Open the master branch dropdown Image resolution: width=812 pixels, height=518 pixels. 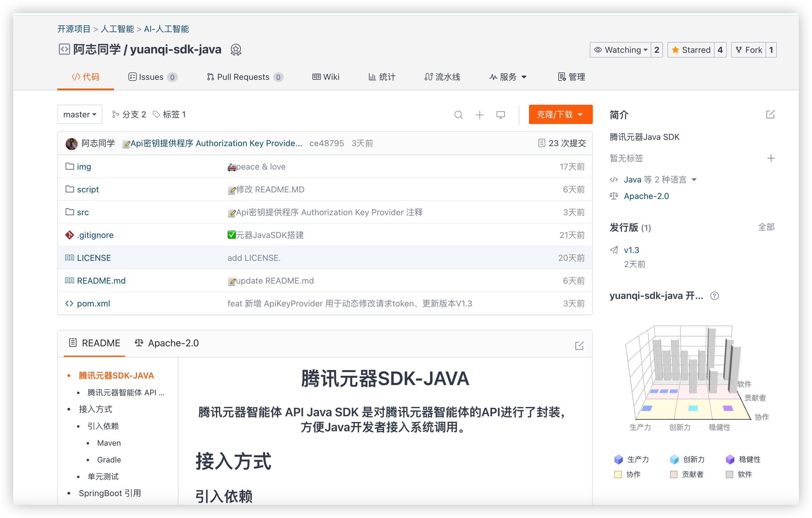click(79, 114)
